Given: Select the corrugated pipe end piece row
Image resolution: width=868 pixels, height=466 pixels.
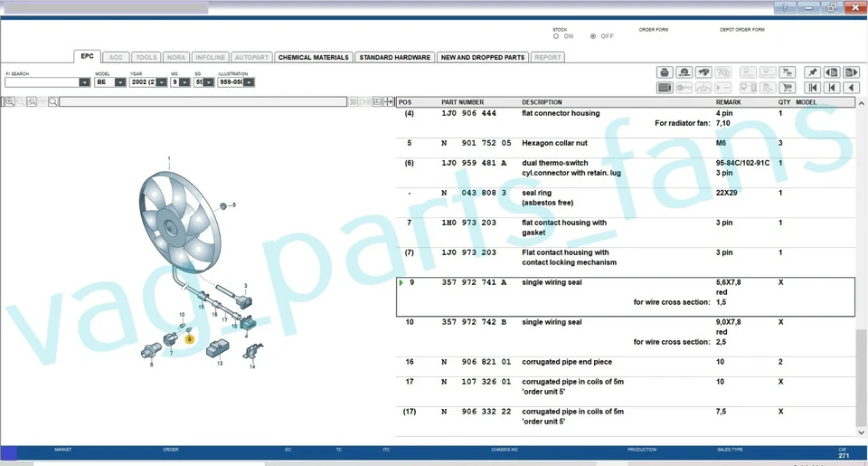Looking at the screenshot, I should pyautogui.click(x=626, y=362).
